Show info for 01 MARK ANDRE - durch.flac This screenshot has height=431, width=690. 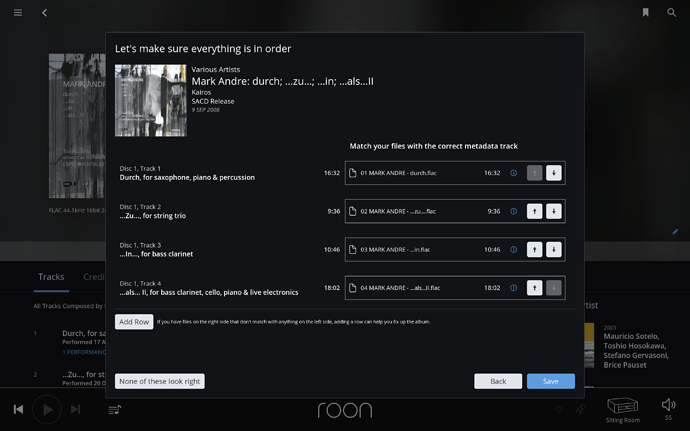(514, 173)
